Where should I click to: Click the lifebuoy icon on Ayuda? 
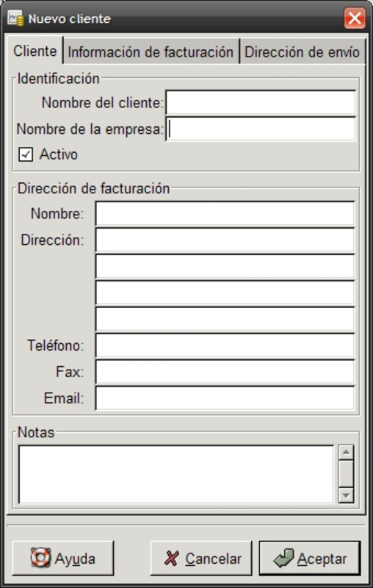(x=40, y=558)
